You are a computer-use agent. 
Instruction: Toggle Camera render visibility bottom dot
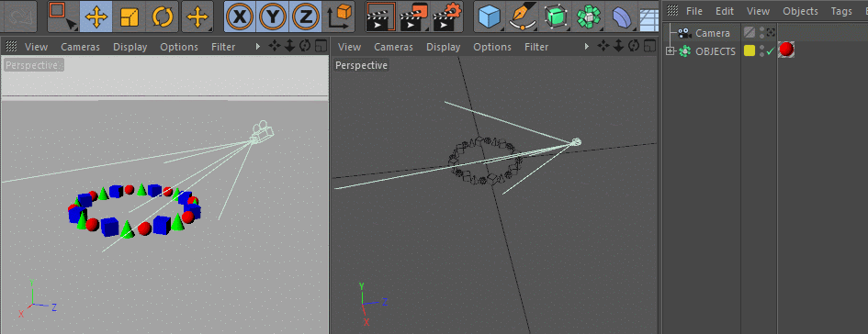click(x=762, y=36)
